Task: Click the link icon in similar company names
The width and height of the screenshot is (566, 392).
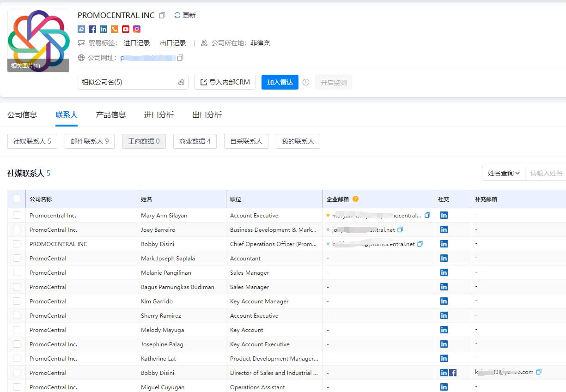Action: 181,82
